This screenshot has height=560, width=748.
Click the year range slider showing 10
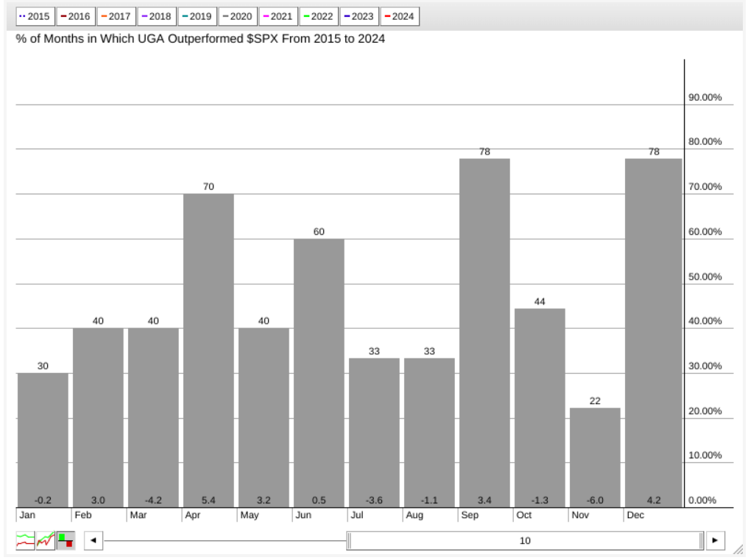525,541
